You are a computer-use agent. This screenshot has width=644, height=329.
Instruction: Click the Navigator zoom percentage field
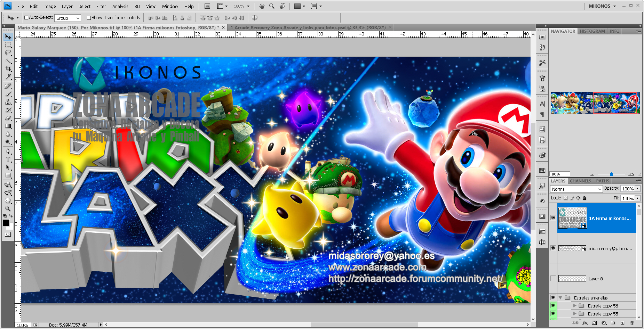coord(560,174)
